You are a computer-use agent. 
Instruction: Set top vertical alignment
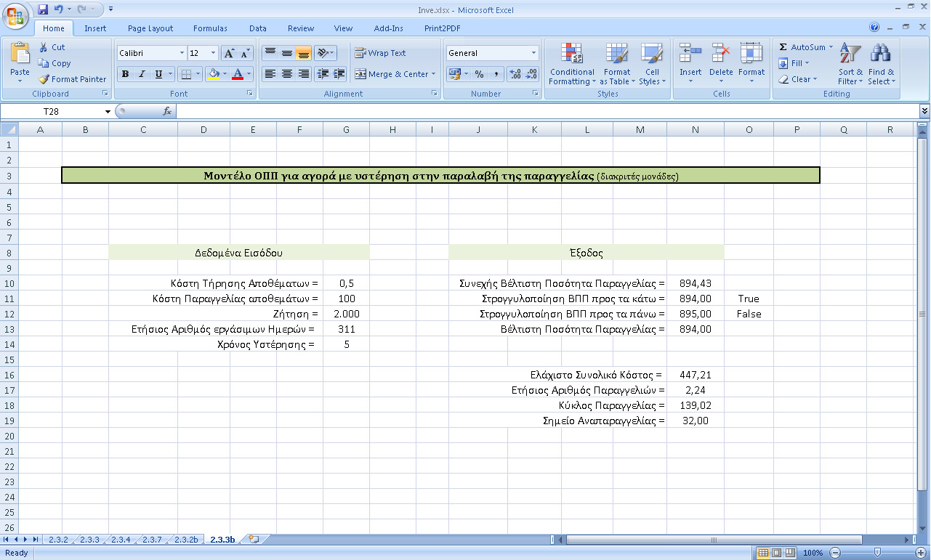[270, 53]
